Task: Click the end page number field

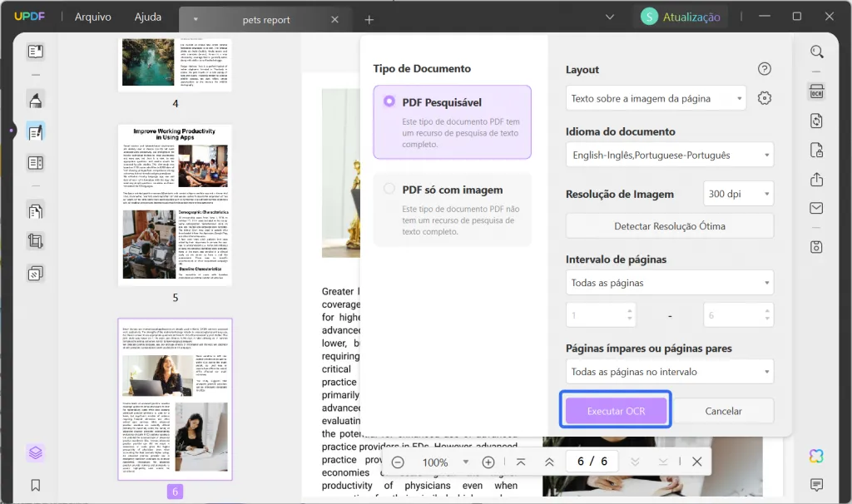Action: pos(739,315)
